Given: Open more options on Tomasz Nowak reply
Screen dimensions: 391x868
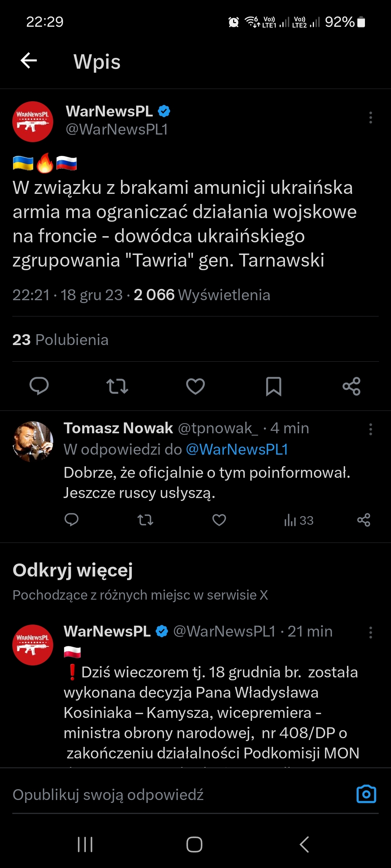Looking at the screenshot, I should pyautogui.click(x=370, y=429).
